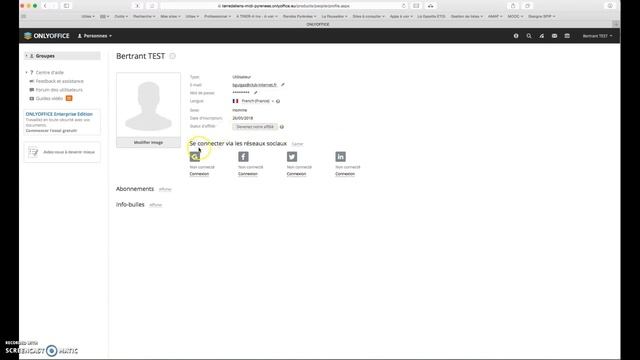The width and height of the screenshot is (640, 360).
Task: Click the pencil icon next to password
Action: point(256,93)
